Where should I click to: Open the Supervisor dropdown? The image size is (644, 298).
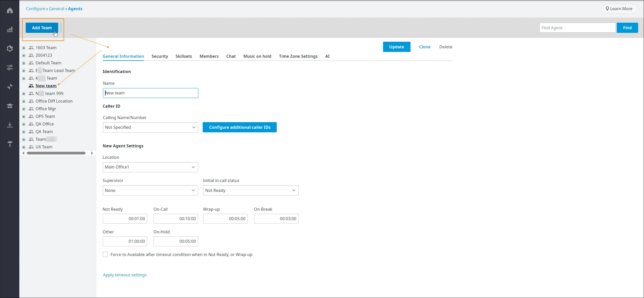pos(150,190)
